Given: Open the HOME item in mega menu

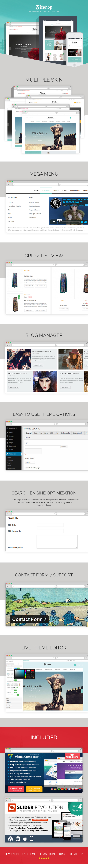Looking at the screenshot, I should pos(36,191).
